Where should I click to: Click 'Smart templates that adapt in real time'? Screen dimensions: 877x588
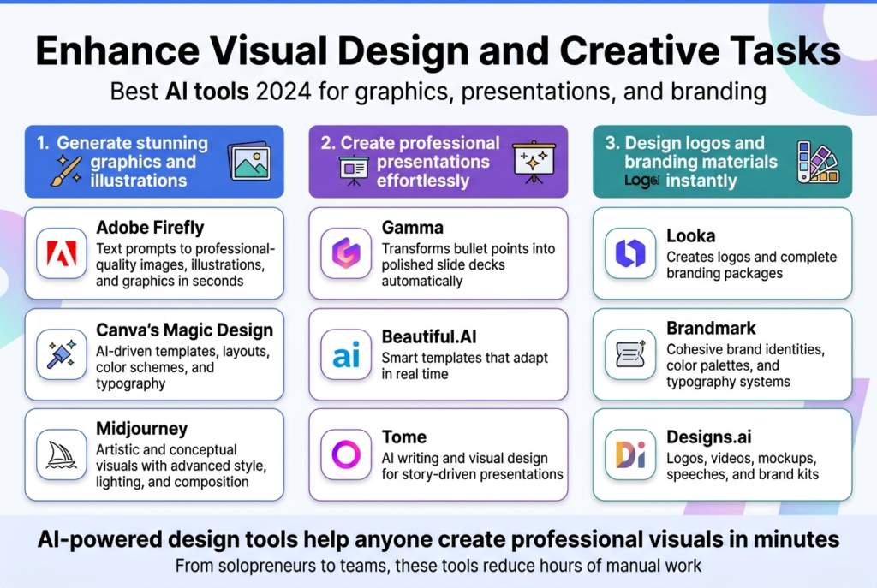pyautogui.click(x=465, y=366)
